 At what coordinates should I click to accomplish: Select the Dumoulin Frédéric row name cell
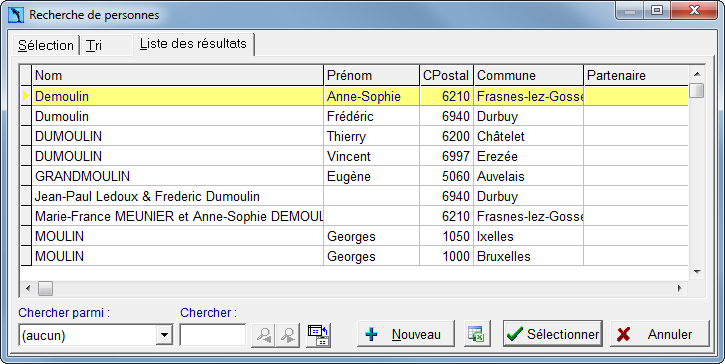pos(178,116)
